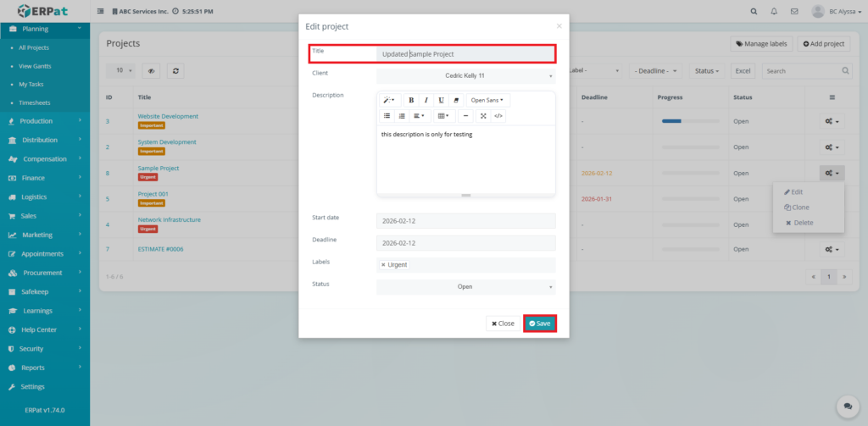This screenshot has height=426, width=868.
Task: Click the Manage labels button
Action: point(762,44)
